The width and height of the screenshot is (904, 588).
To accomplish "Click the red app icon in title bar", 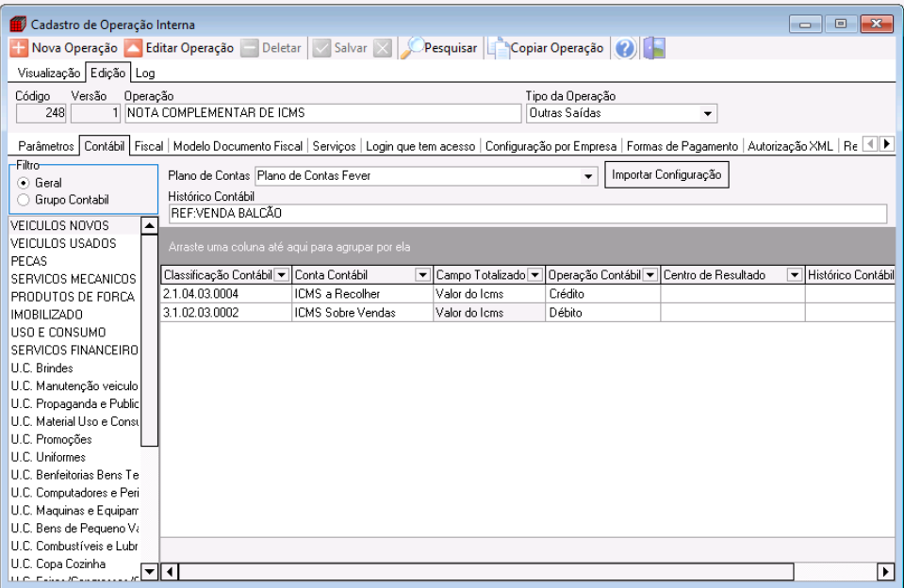I will click(19, 24).
